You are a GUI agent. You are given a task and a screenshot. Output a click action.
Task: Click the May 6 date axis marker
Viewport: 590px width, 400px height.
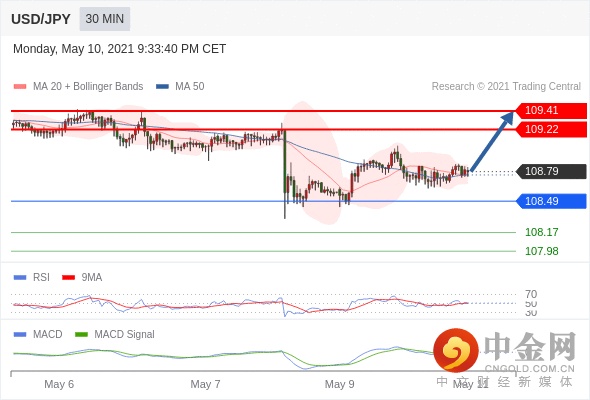(59, 384)
